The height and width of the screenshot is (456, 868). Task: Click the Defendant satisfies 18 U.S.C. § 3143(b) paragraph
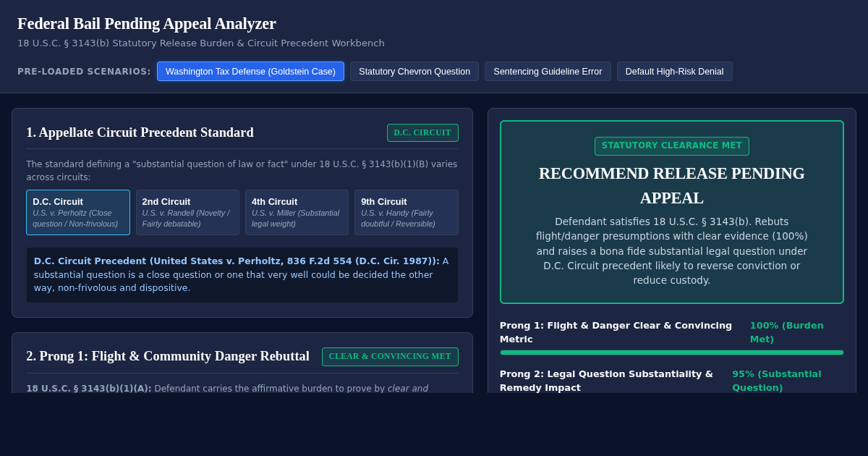point(672,250)
